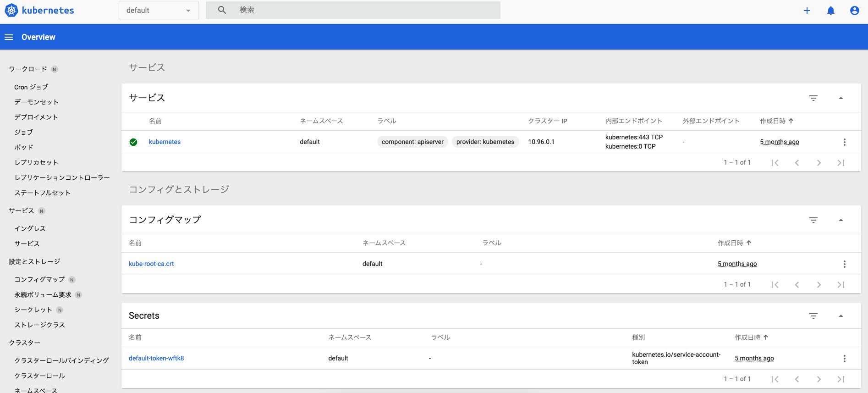Open filter for Secrets card
868x393 pixels.
813,316
